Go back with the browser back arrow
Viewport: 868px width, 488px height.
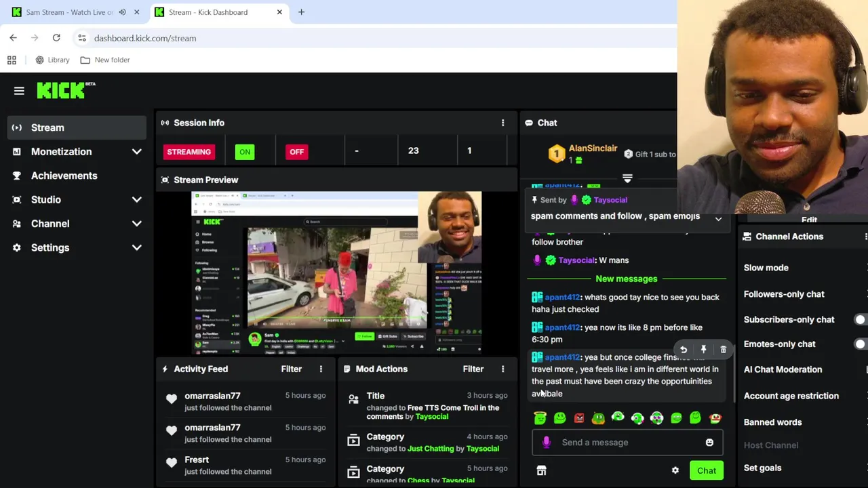[13, 38]
